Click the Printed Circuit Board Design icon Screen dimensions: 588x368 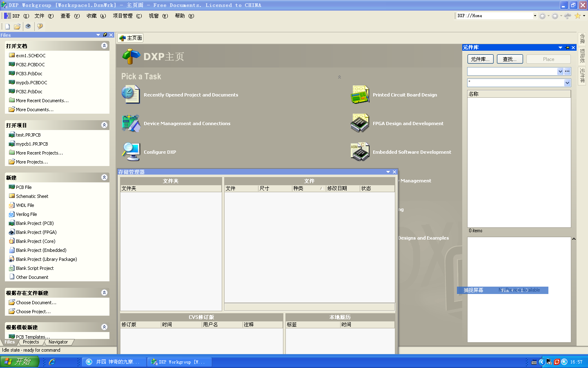(360, 94)
